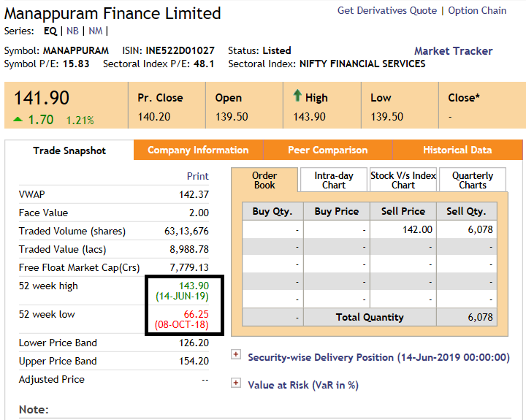Click Sell Price column header

[x=403, y=211]
